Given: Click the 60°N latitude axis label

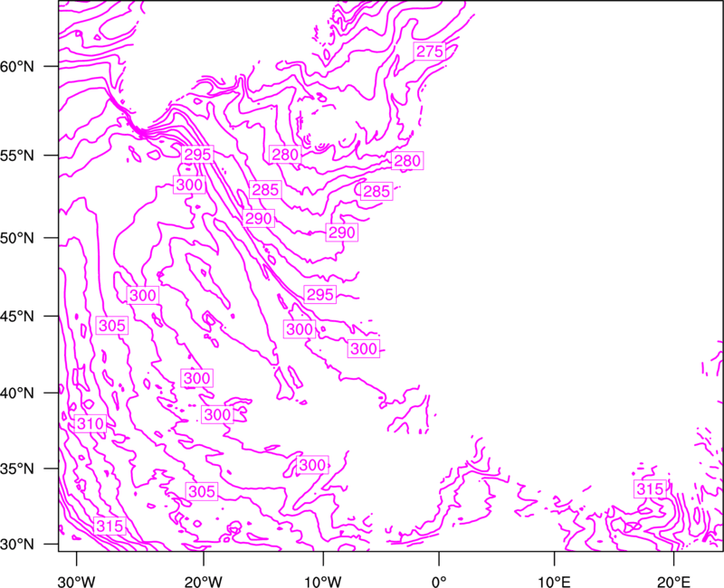Looking at the screenshot, I should point(17,66).
